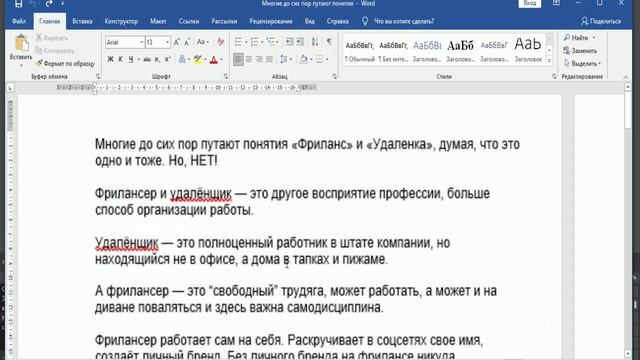Open text effects and typography icon
640x360 pixels.
[x=182, y=60]
